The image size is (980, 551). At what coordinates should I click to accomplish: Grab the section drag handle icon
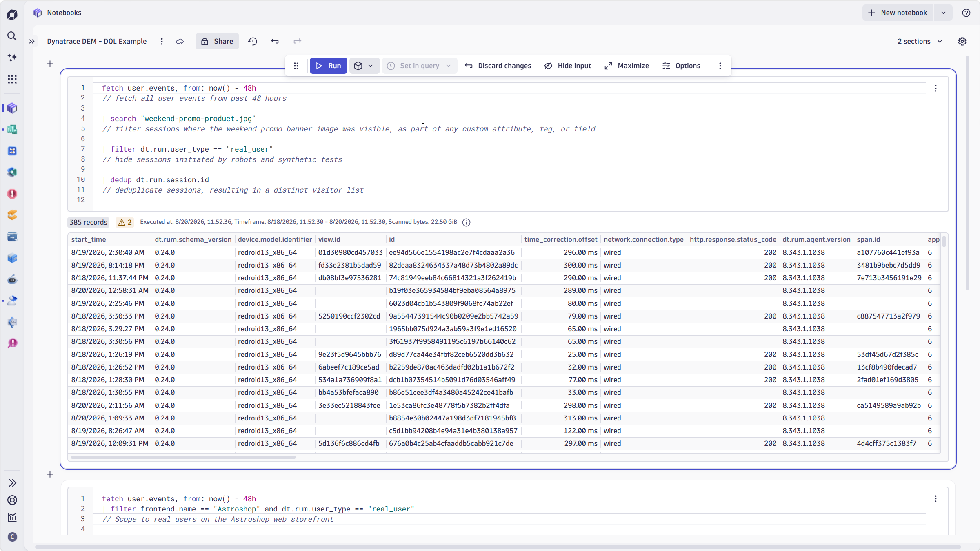point(296,66)
